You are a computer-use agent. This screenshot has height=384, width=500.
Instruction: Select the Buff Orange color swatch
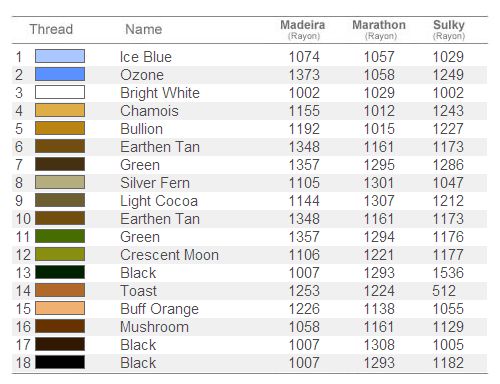click(x=60, y=308)
